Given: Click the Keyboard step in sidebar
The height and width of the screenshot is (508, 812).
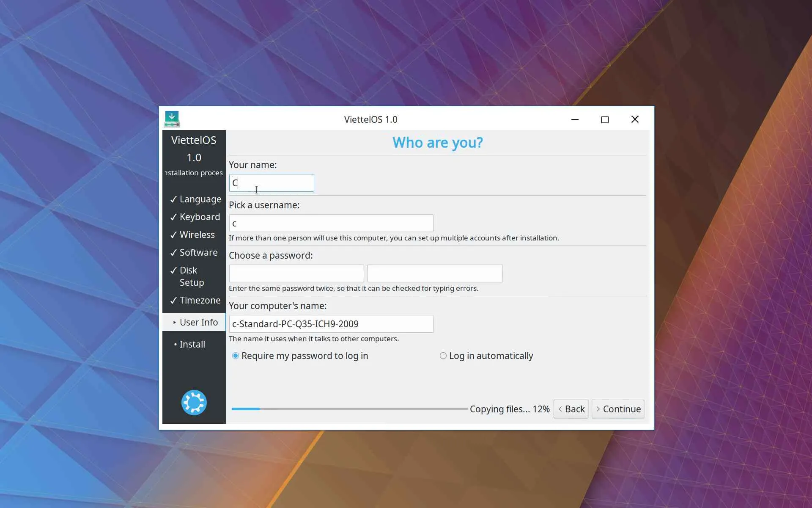Looking at the screenshot, I should [x=199, y=217].
